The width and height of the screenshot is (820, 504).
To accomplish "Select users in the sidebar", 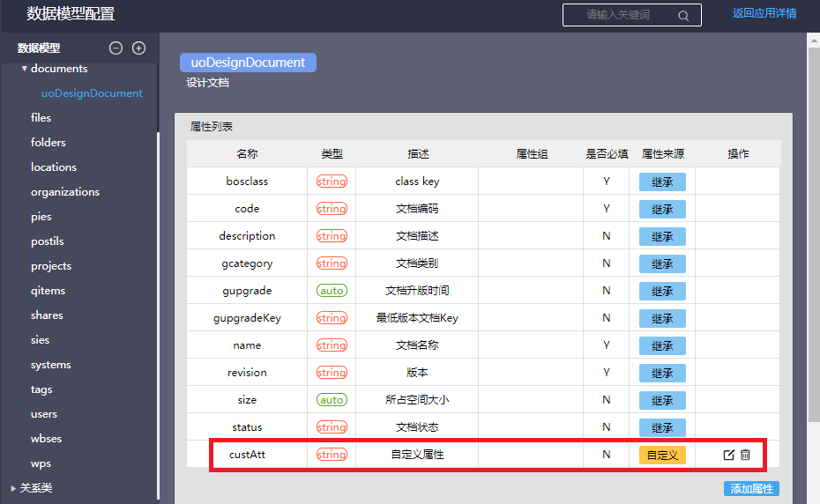I will pyautogui.click(x=44, y=414).
